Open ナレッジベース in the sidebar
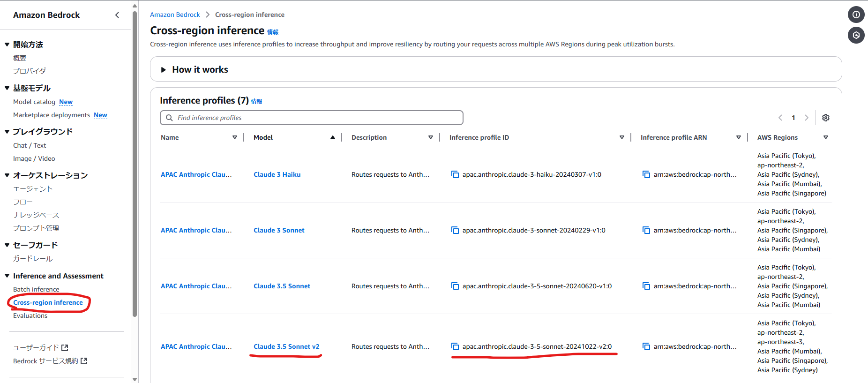The width and height of the screenshot is (868, 383). 36,215
